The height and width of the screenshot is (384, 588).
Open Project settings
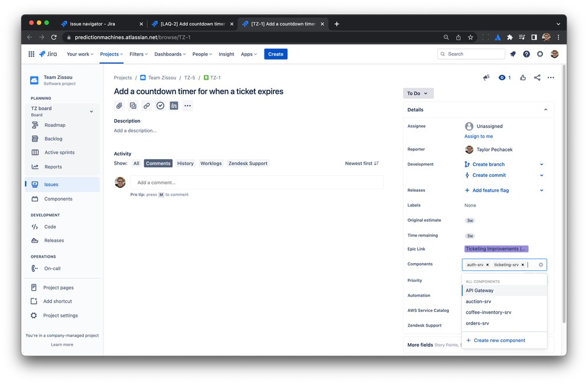(x=60, y=316)
